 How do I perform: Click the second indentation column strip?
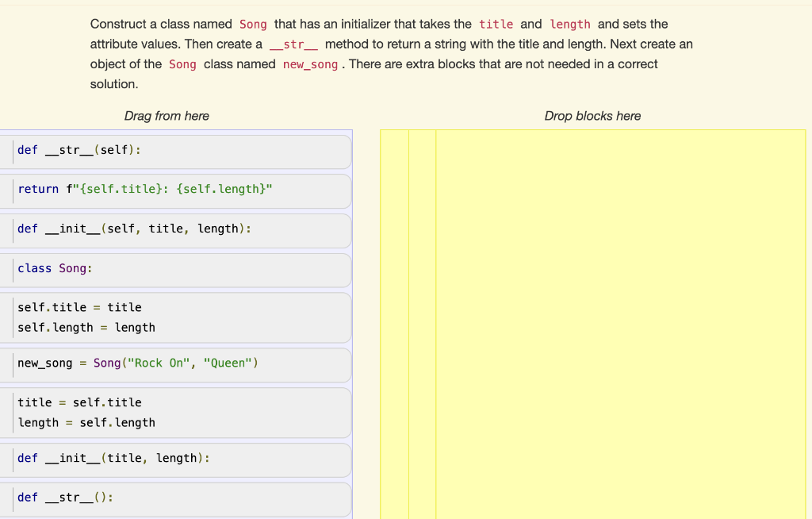pos(420,317)
